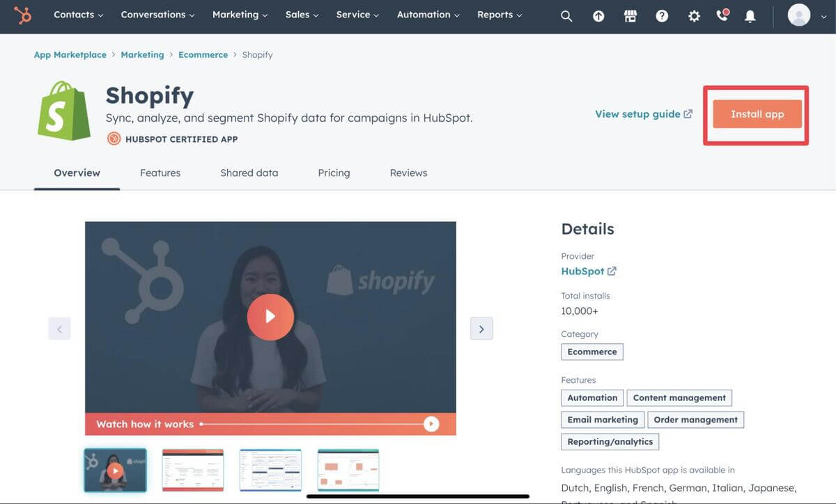Screen dimensions: 836x504
Task: Click the Shopify page title
Action: point(150,95)
